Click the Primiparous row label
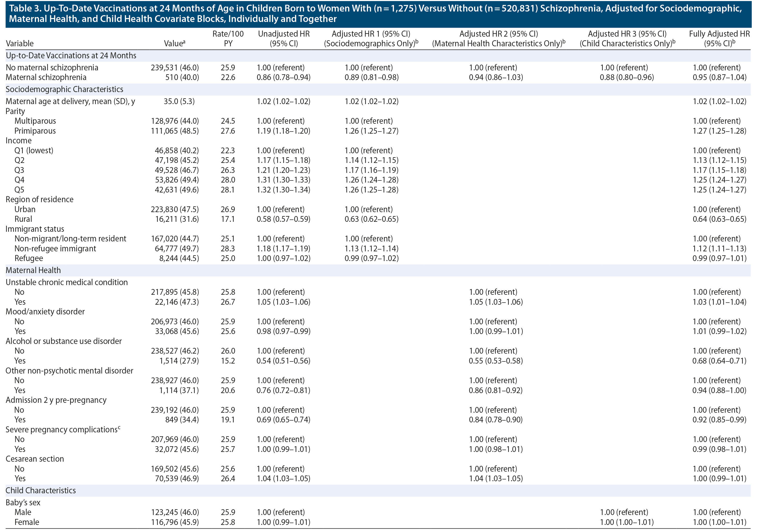This screenshot has height=532, width=757. pyautogui.click(x=35, y=131)
